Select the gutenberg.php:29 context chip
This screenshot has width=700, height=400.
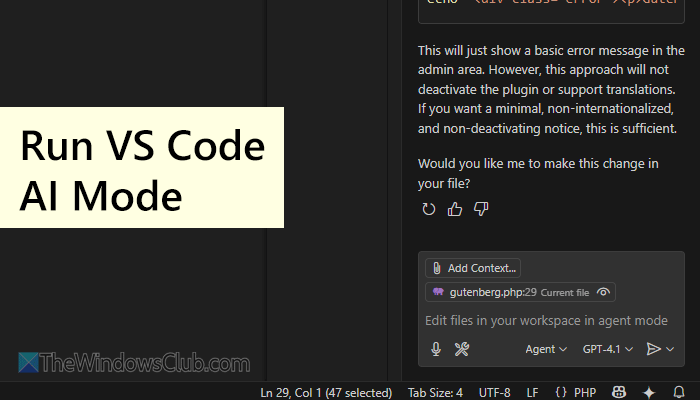(x=520, y=292)
